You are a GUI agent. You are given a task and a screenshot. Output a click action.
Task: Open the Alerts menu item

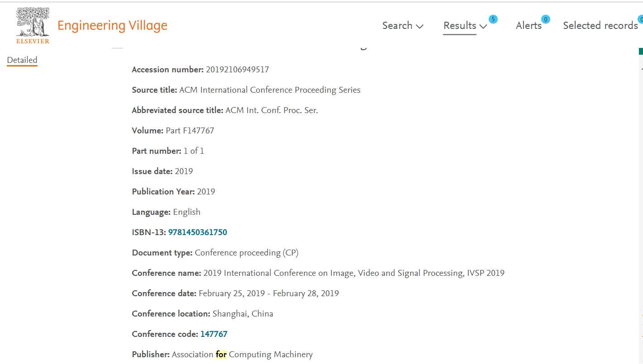click(529, 26)
